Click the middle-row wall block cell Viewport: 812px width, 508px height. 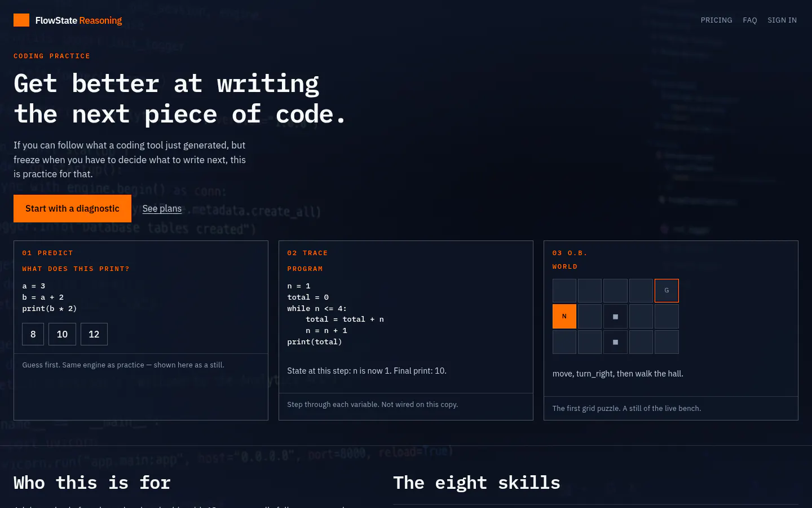(615, 316)
